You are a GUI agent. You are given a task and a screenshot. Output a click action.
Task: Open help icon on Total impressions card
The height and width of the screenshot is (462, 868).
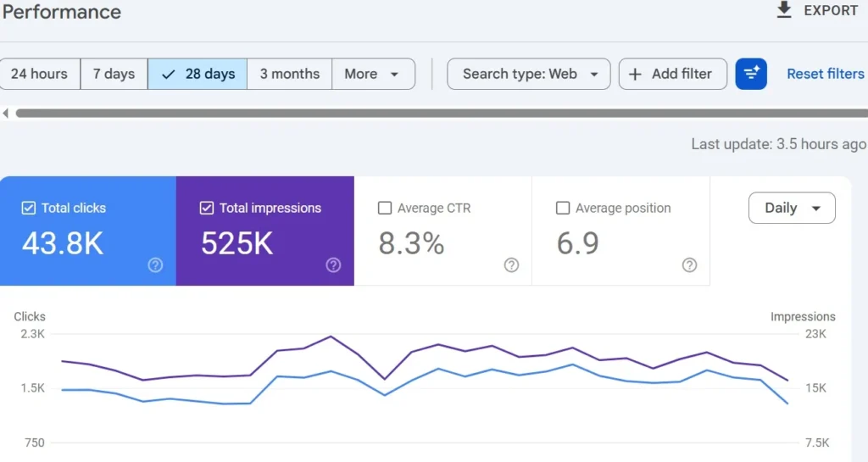pos(333,265)
